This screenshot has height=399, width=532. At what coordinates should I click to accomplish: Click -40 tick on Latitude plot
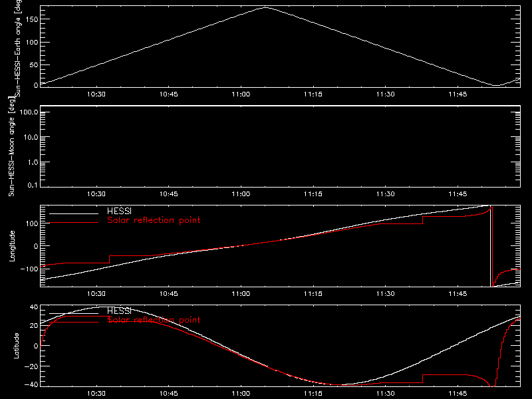tap(31, 385)
